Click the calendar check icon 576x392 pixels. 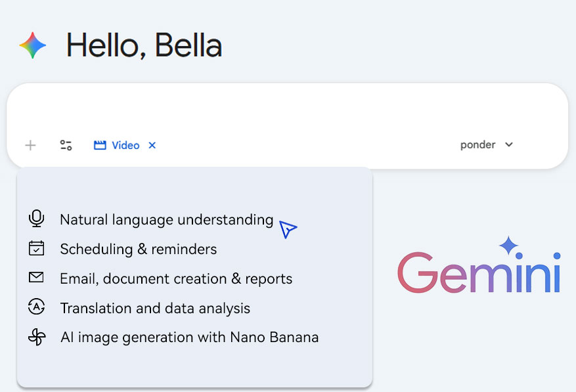pyautogui.click(x=37, y=248)
